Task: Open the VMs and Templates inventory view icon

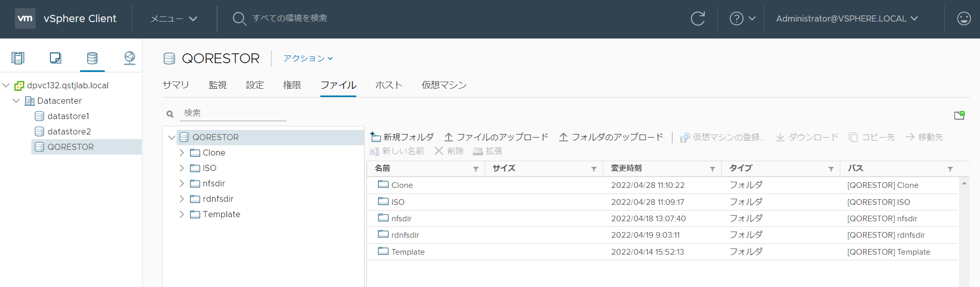Action: click(55, 58)
